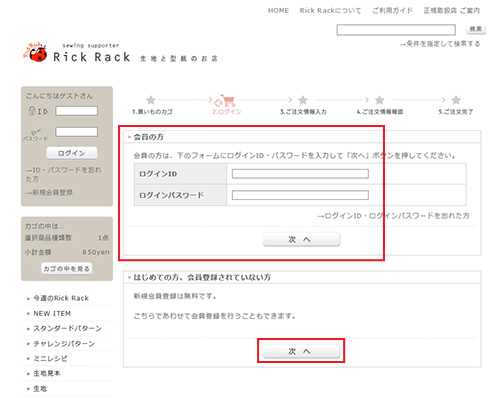Focus the ログインID field in member form
Screen dimensions: 500x398
(x=300, y=174)
